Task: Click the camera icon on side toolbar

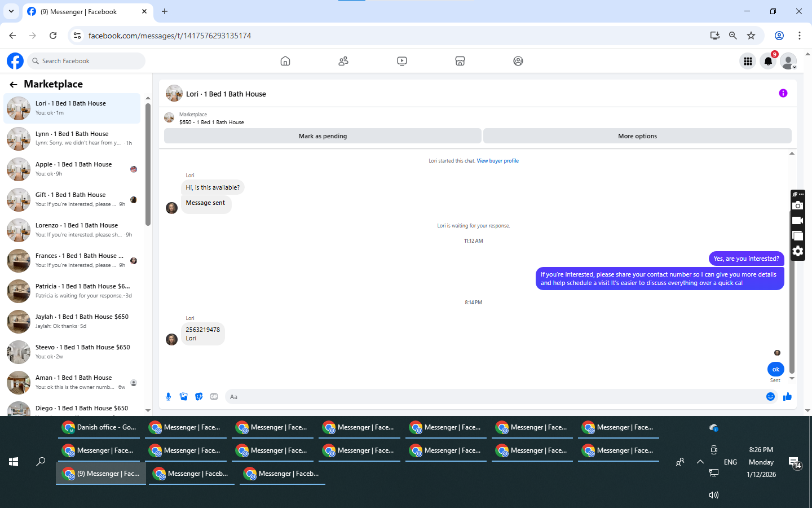Action: click(797, 205)
